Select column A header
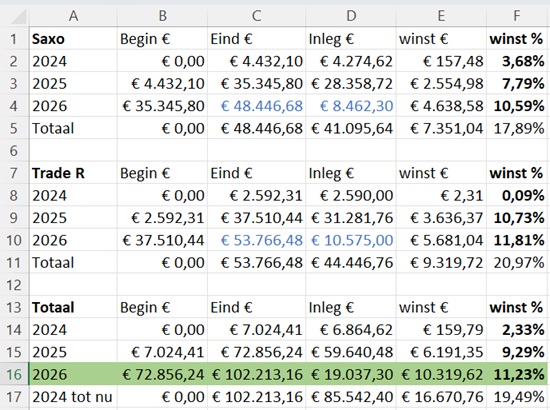 click(73, 16)
